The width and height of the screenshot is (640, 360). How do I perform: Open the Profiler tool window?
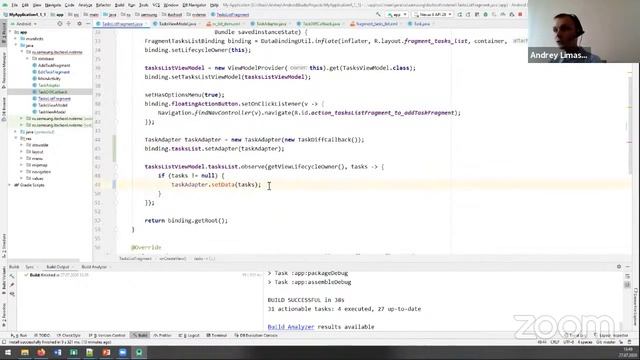(x=162, y=336)
